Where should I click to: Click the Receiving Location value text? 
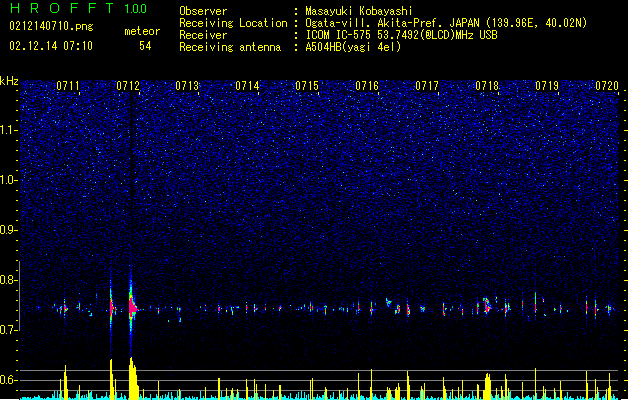click(446, 23)
